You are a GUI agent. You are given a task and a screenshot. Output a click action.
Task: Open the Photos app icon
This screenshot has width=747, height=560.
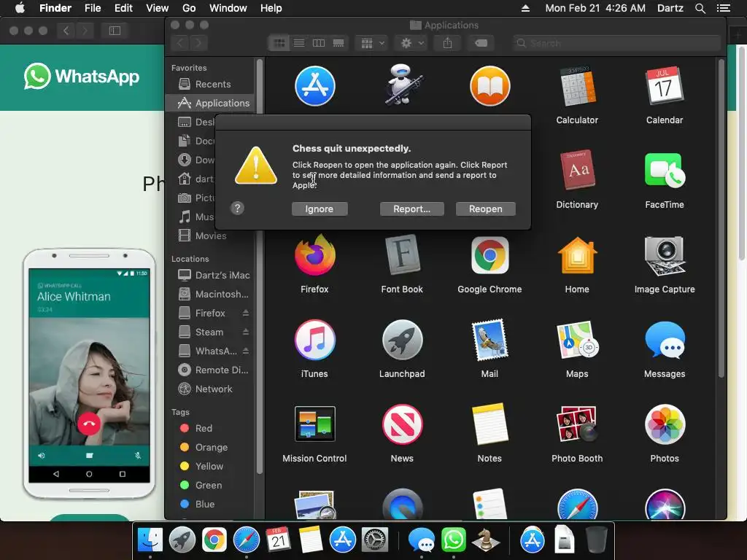(665, 424)
